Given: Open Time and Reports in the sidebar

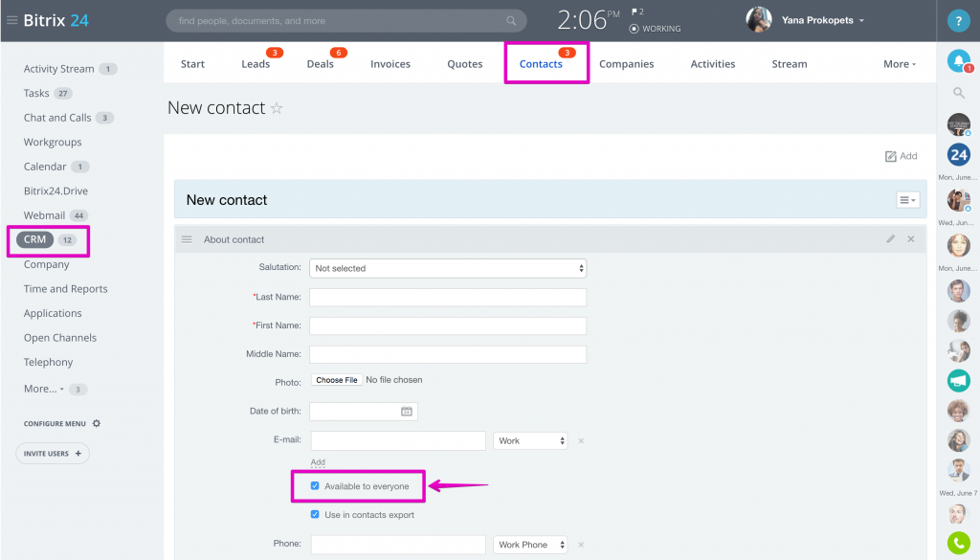Looking at the screenshot, I should coord(66,289).
